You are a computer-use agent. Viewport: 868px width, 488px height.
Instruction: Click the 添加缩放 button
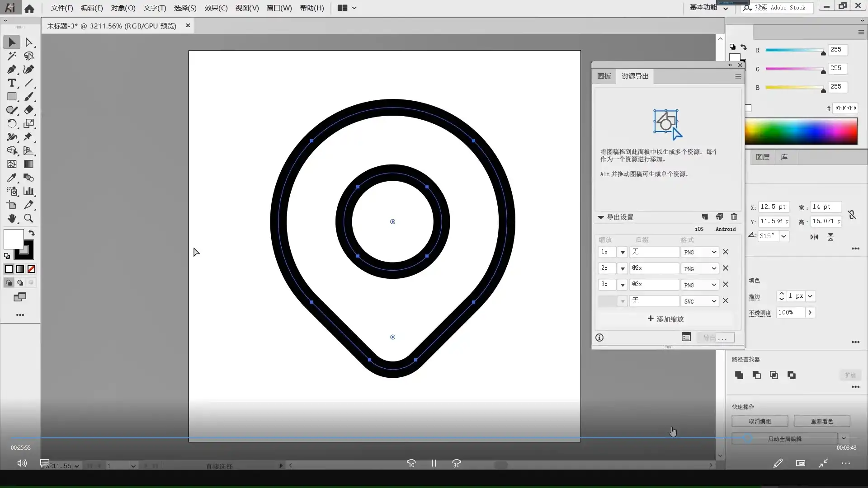[x=665, y=319]
